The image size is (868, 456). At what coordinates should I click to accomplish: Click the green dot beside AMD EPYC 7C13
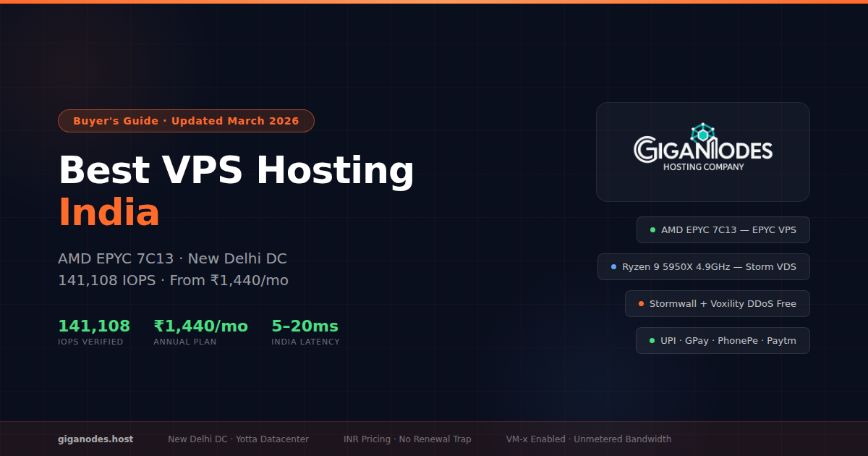point(652,230)
